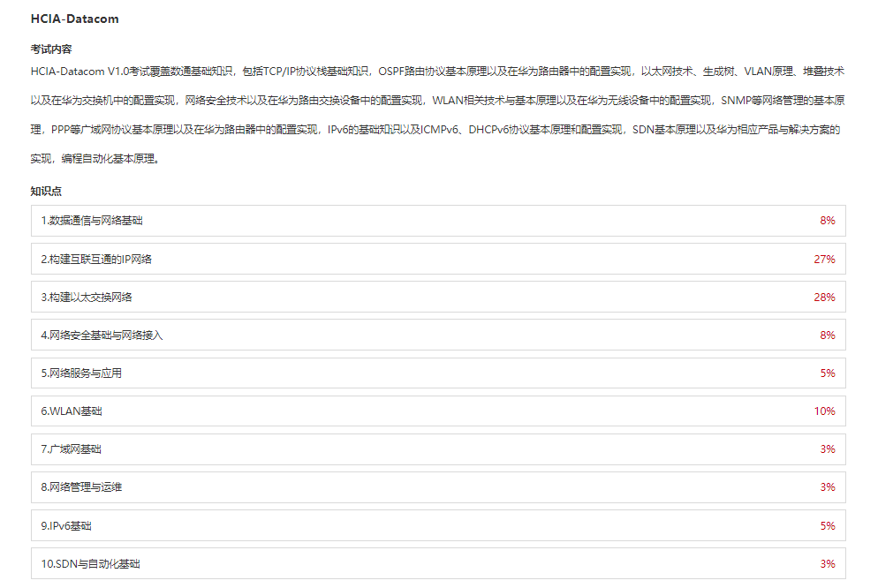Open the row '3.构建以太交换网络'
This screenshot has height=588, width=878.
coord(438,297)
